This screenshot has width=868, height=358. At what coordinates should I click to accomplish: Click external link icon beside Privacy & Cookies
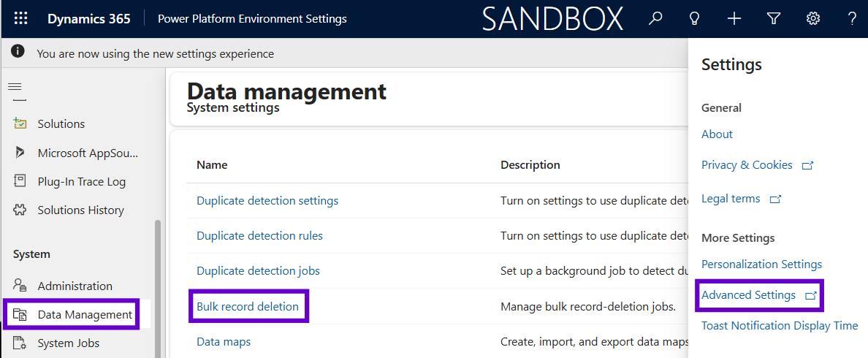coord(807,165)
